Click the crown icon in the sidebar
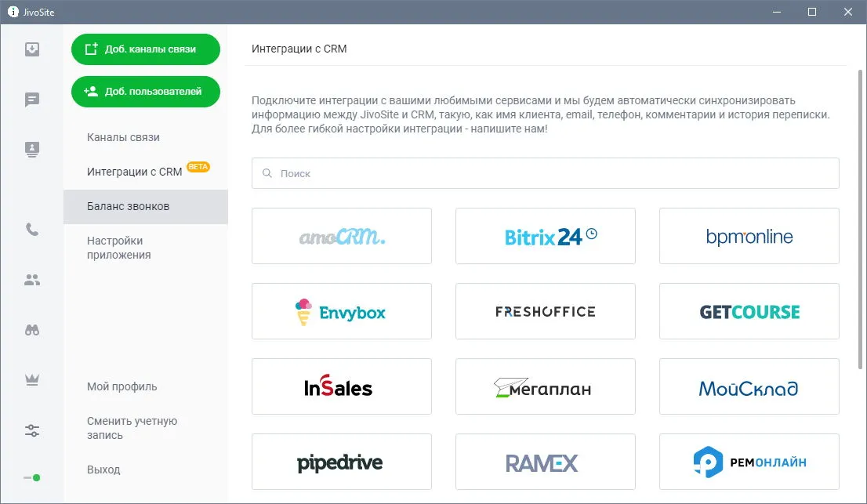867x504 pixels. pos(32,379)
